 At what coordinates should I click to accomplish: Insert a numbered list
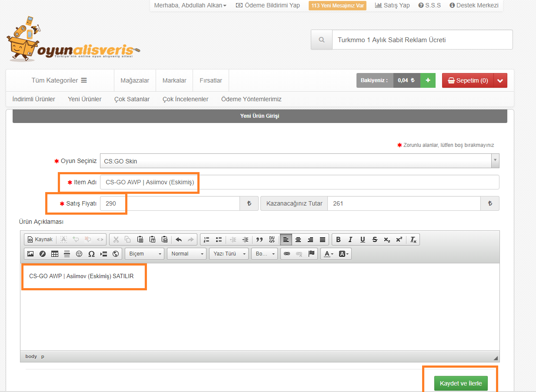point(206,239)
